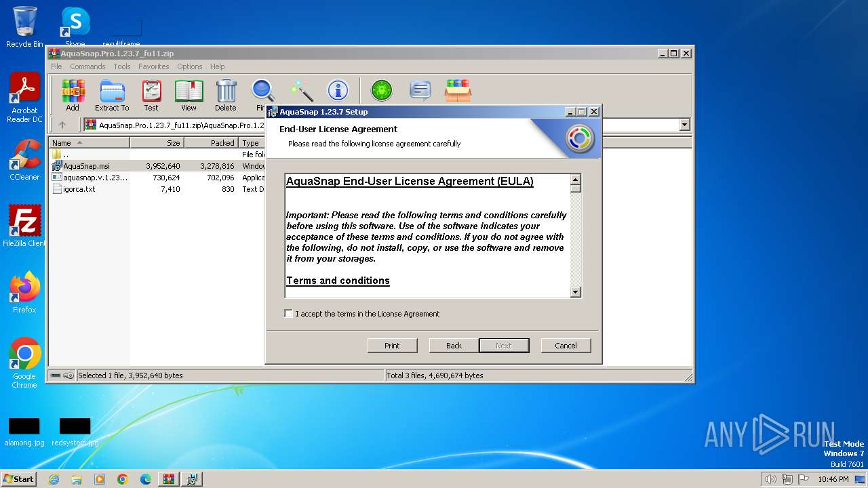Open FileZilla Client desktop icon
868x488 pixels.
(24, 226)
